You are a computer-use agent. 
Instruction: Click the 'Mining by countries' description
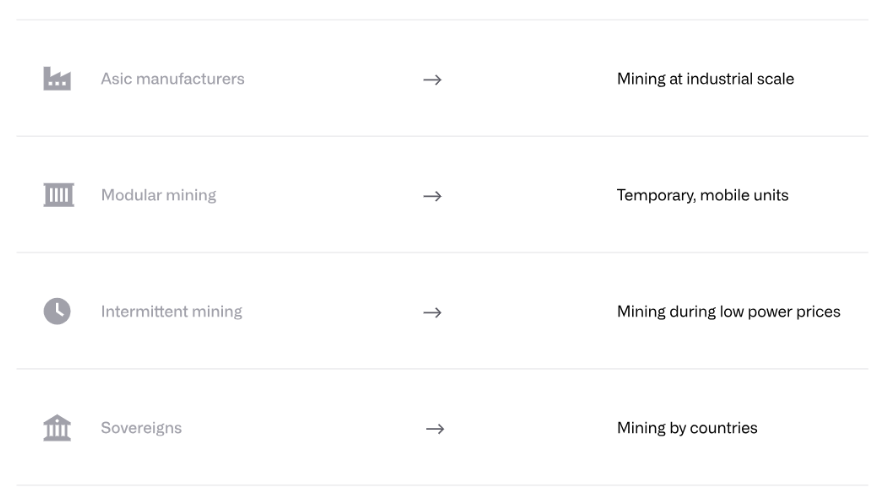(687, 428)
